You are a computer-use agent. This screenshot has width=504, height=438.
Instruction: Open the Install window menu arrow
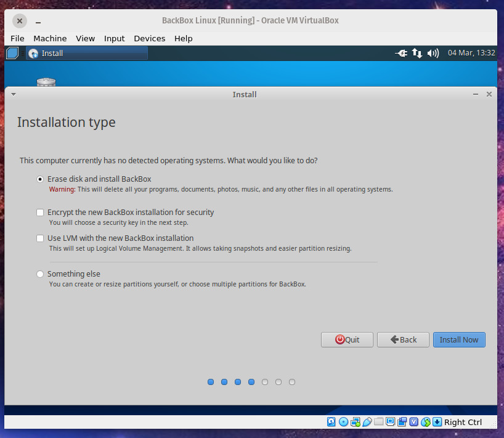click(x=13, y=95)
